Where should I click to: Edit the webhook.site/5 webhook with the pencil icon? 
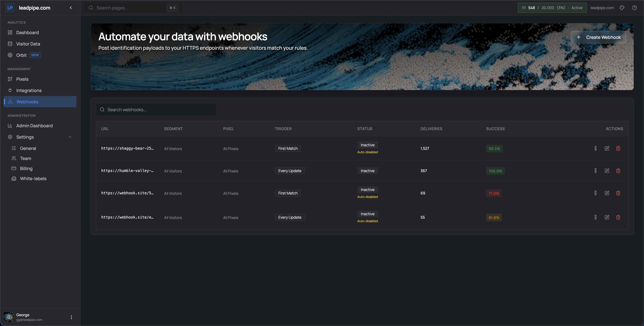point(607,193)
